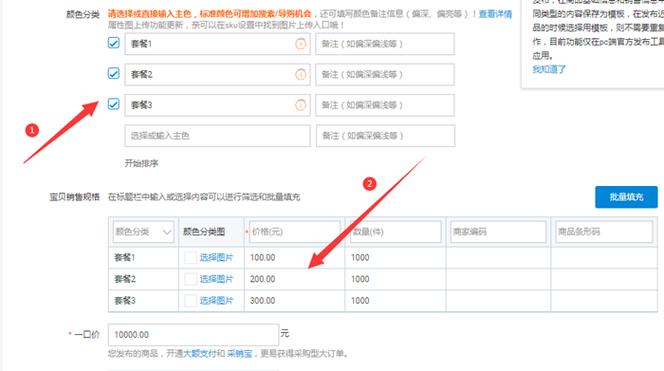The width and height of the screenshot is (664, 371).
Task: Click the remark field next to 套餐1
Action: [385, 44]
